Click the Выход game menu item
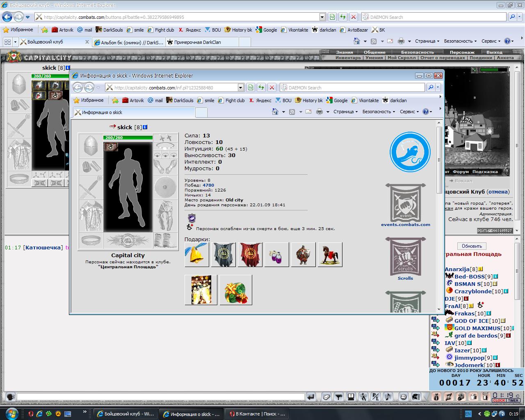The width and height of the screenshot is (525, 420). point(494,52)
